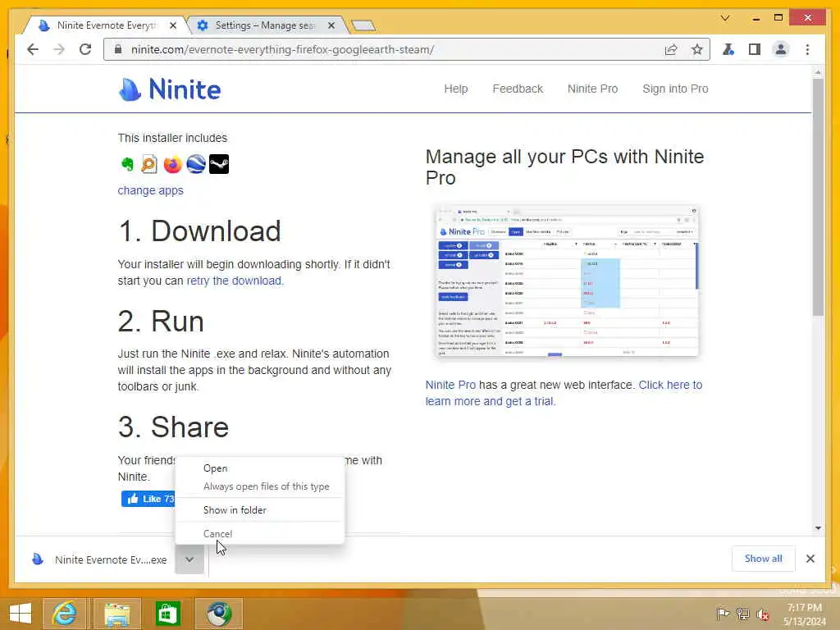Go back to the previous page
The width and height of the screenshot is (840, 630).
pos(33,50)
